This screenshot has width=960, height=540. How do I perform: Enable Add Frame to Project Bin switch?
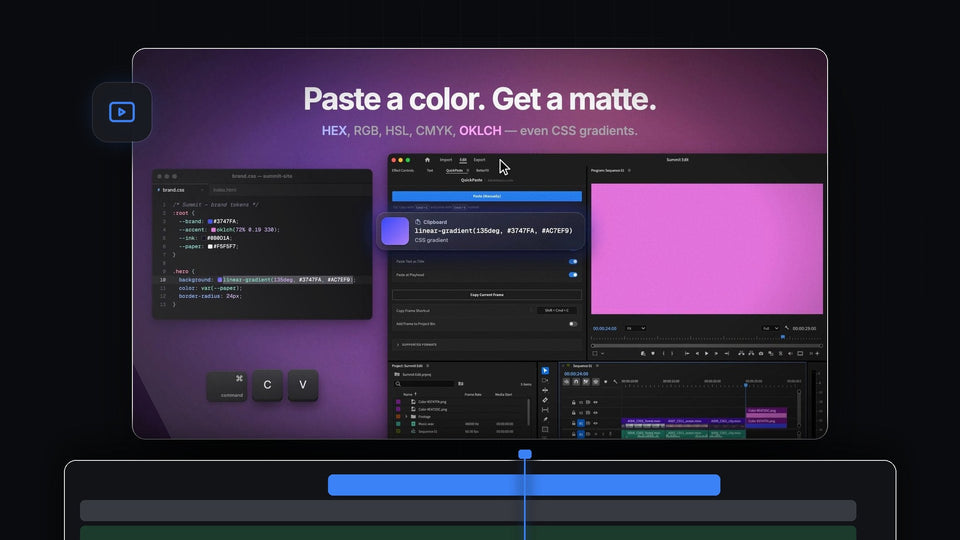point(573,324)
